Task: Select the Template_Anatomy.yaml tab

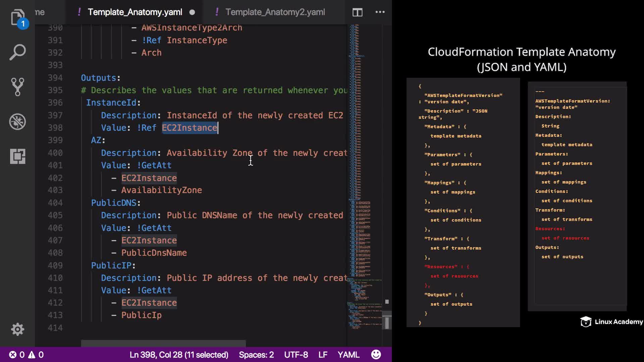Action: click(135, 12)
